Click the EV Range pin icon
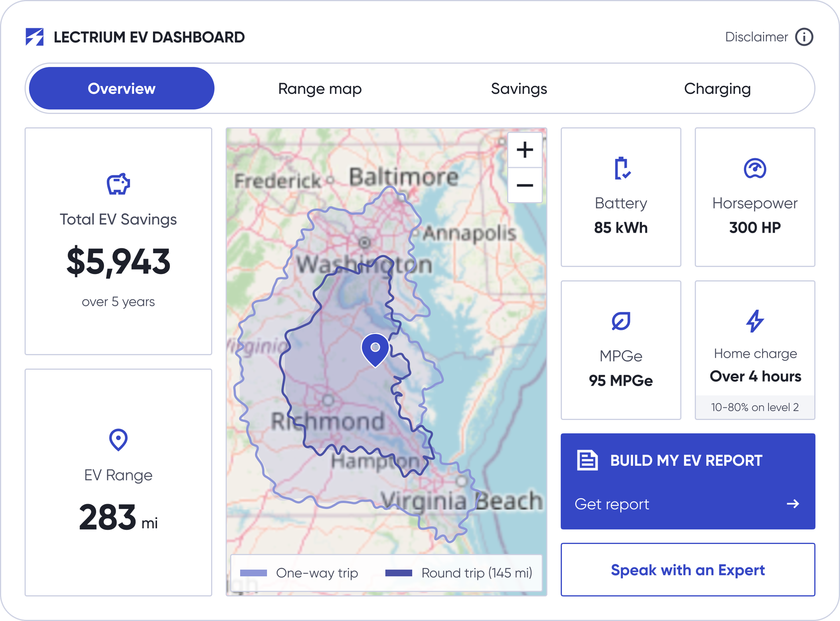 tap(118, 439)
